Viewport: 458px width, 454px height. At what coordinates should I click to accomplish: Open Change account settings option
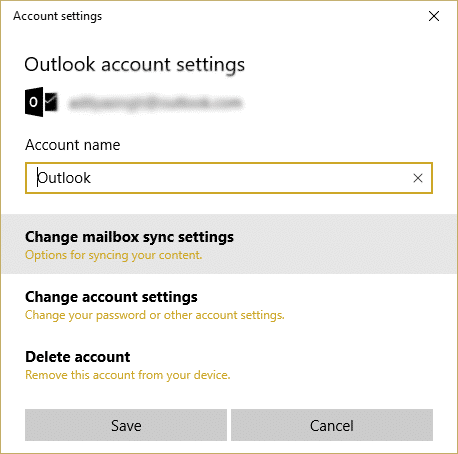[x=229, y=305]
